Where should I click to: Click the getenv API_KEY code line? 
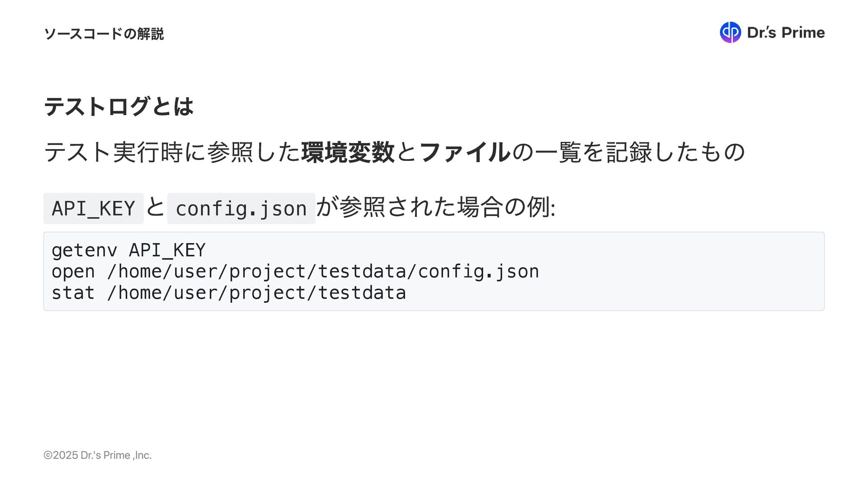(128, 250)
